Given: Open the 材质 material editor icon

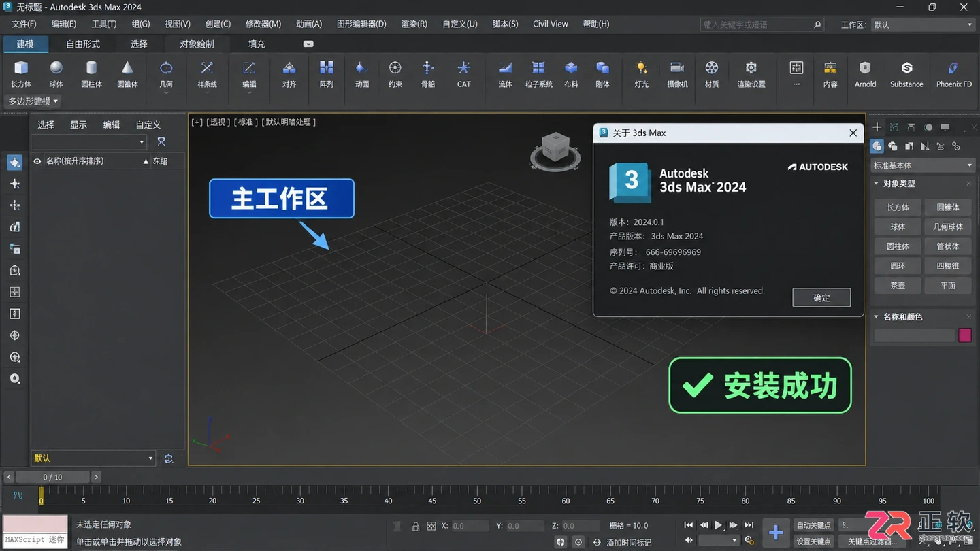Looking at the screenshot, I should pos(712,73).
